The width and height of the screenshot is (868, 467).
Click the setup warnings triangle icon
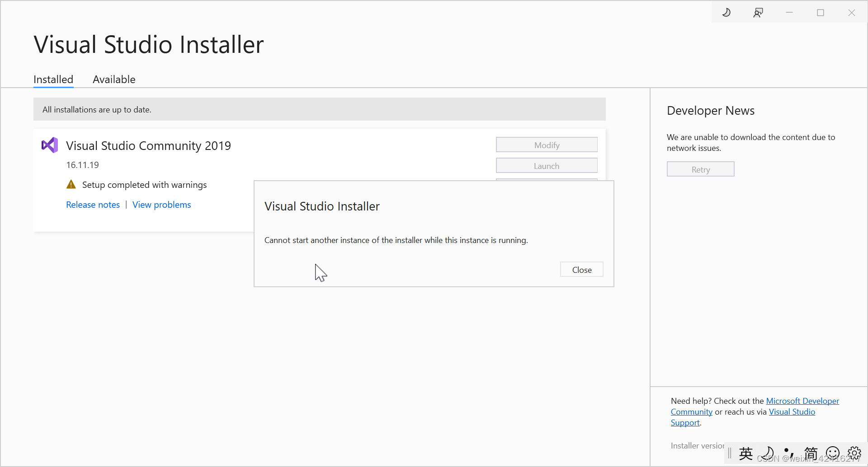tap(71, 184)
